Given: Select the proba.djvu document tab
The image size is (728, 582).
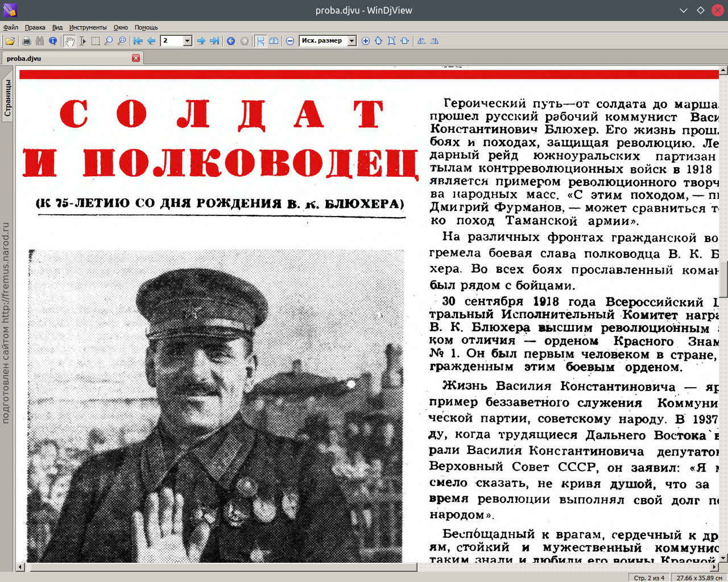Looking at the screenshot, I should point(72,58).
